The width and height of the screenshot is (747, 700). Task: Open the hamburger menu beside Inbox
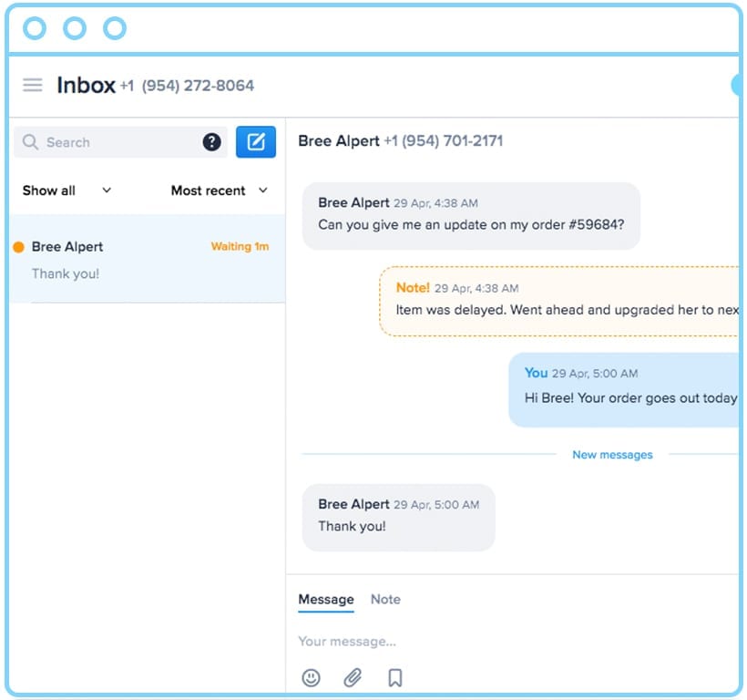click(33, 86)
